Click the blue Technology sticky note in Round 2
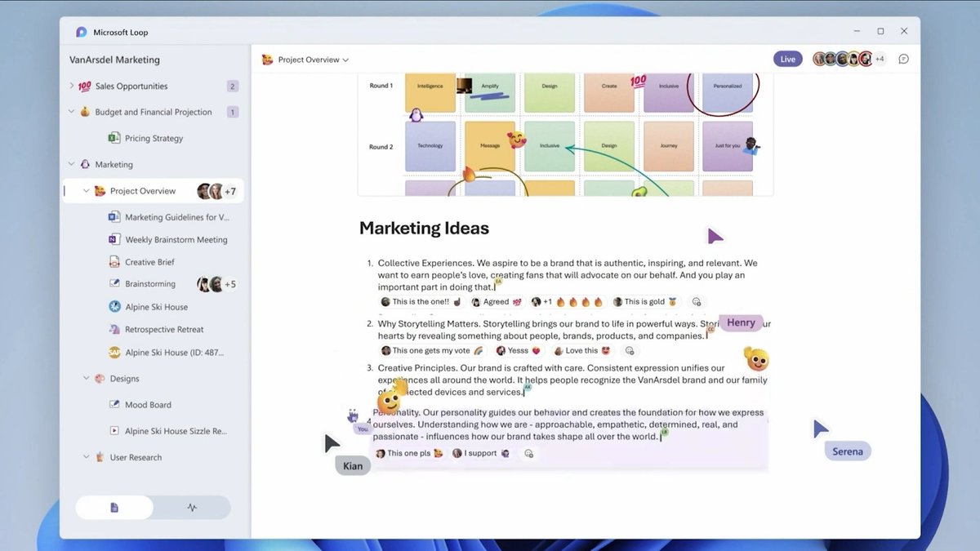Viewport: 980px width, 551px height. (430, 146)
